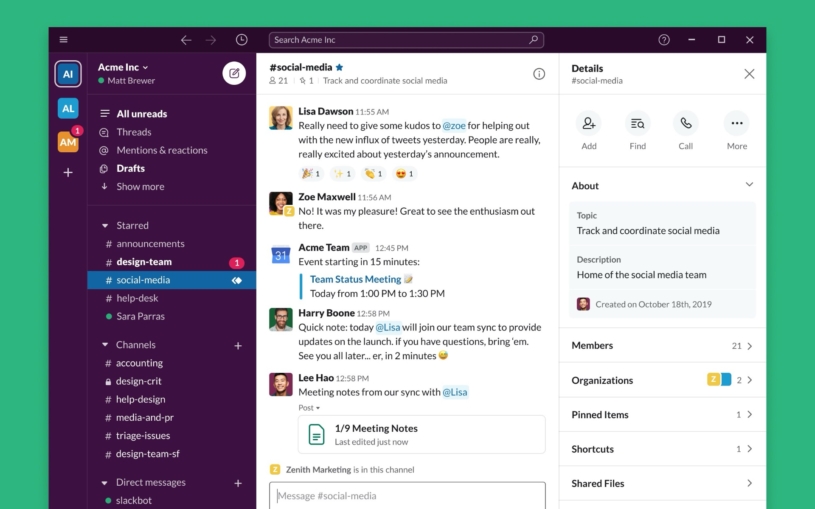Expand the Shortcuts row
This screenshot has height=509, width=815.
click(x=662, y=449)
